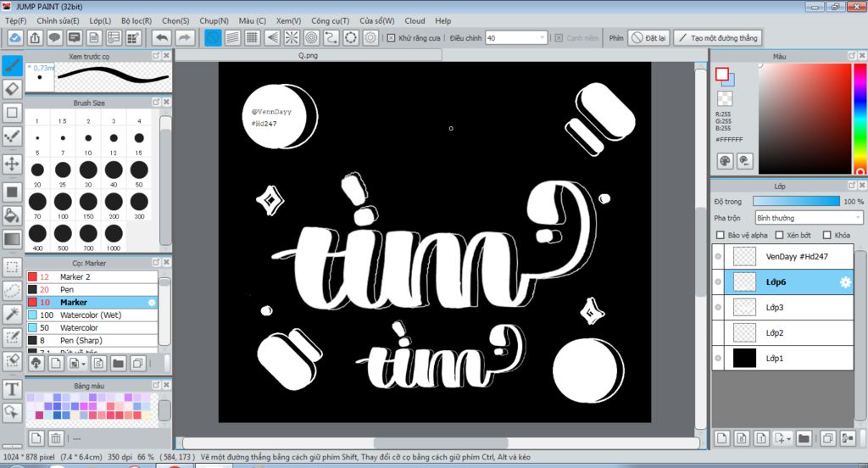Image resolution: width=868 pixels, height=468 pixels.
Task: Click the Redo arrow
Action: (x=185, y=37)
